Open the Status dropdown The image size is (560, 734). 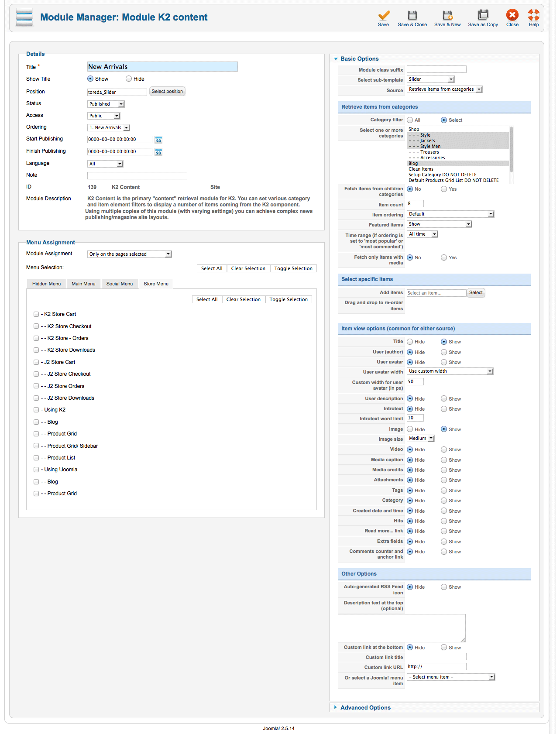[x=106, y=104]
